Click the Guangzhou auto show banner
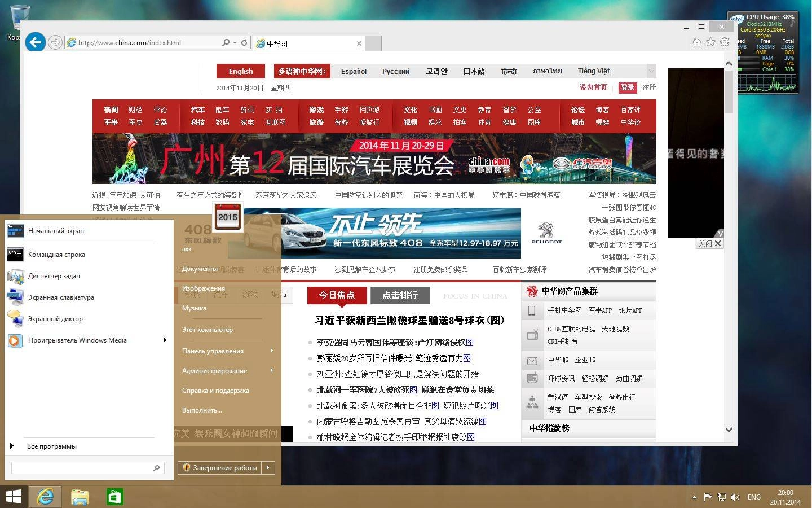 374,159
